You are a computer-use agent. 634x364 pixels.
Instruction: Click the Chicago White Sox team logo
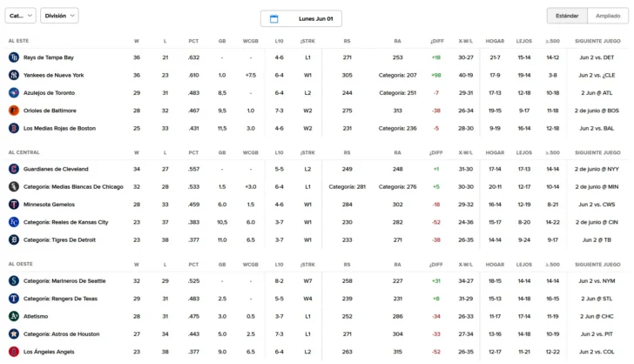pos(14,187)
